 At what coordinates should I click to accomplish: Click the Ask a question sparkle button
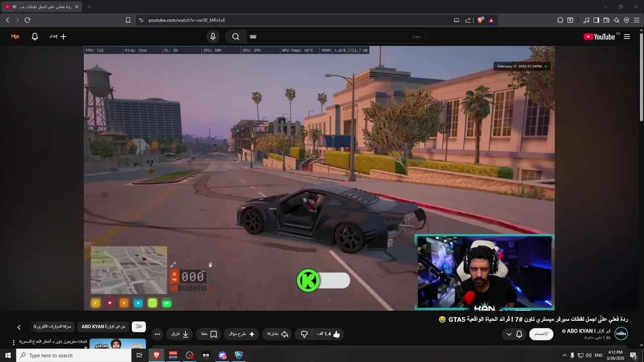pos(242,334)
